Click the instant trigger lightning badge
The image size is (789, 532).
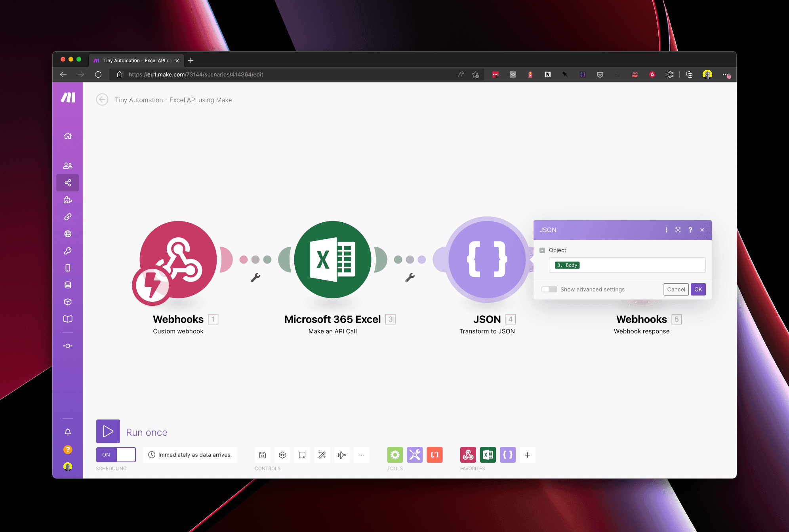(x=152, y=286)
